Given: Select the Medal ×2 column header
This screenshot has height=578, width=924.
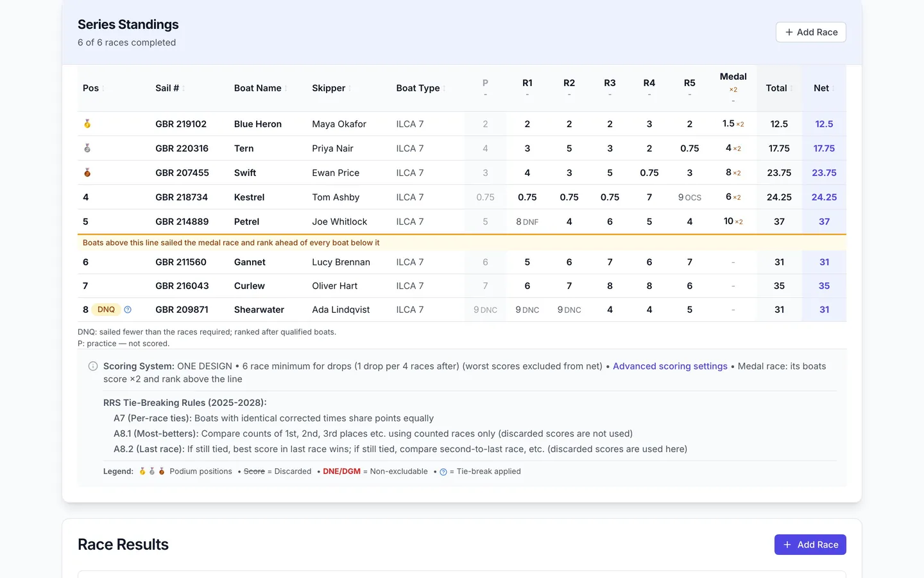Looking at the screenshot, I should pos(733,88).
